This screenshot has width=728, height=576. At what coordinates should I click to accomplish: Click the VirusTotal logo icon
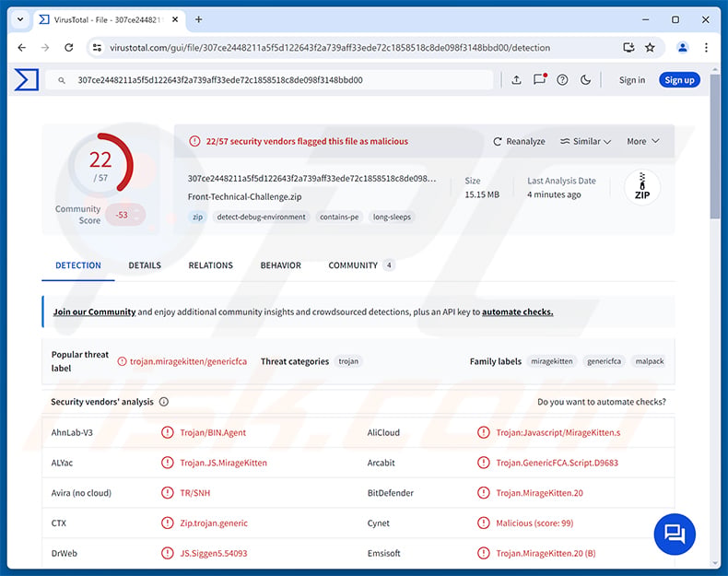27,80
